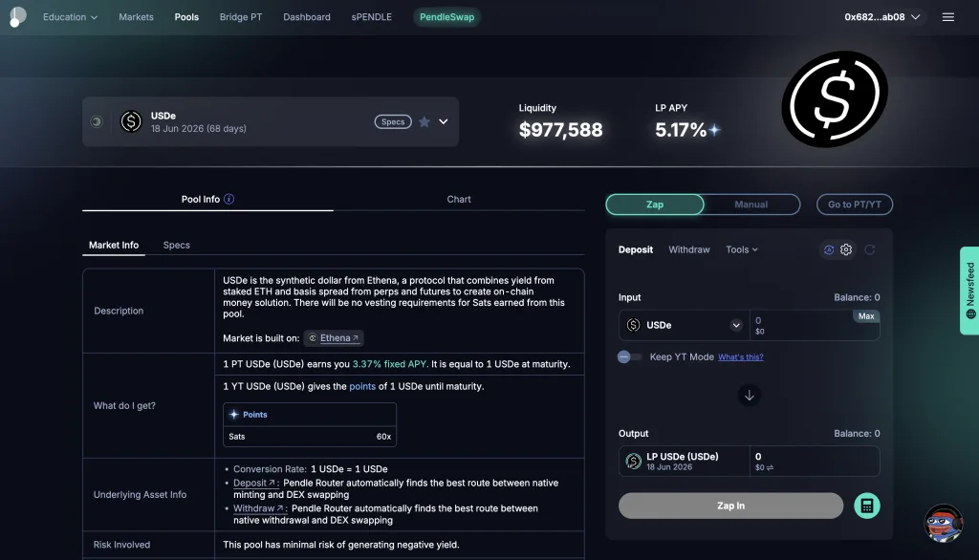This screenshot has width=979, height=560.
Task: Click the Points sparkle icon in the points table
Action: (233, 415)
